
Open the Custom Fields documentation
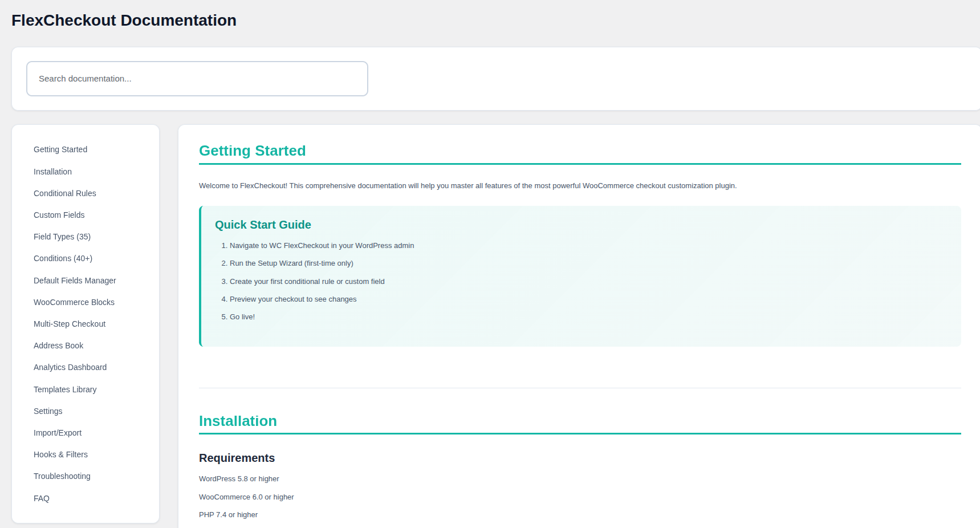pyautogui.click(x=59, y=215)
